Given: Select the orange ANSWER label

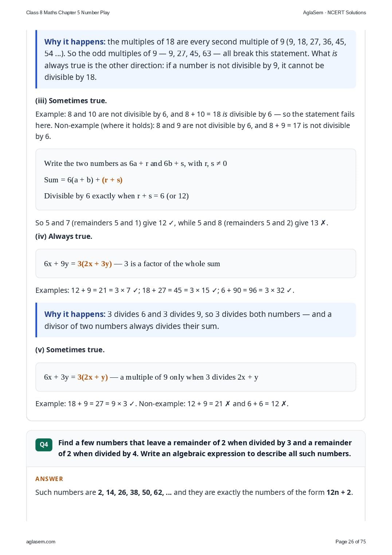Looking at the screenshot, I should [x=49, y=479].
